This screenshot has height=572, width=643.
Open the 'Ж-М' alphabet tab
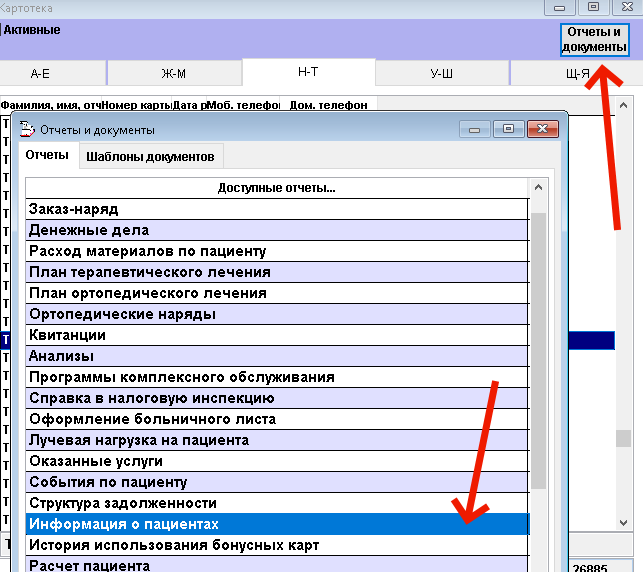(x=174, y=73)
